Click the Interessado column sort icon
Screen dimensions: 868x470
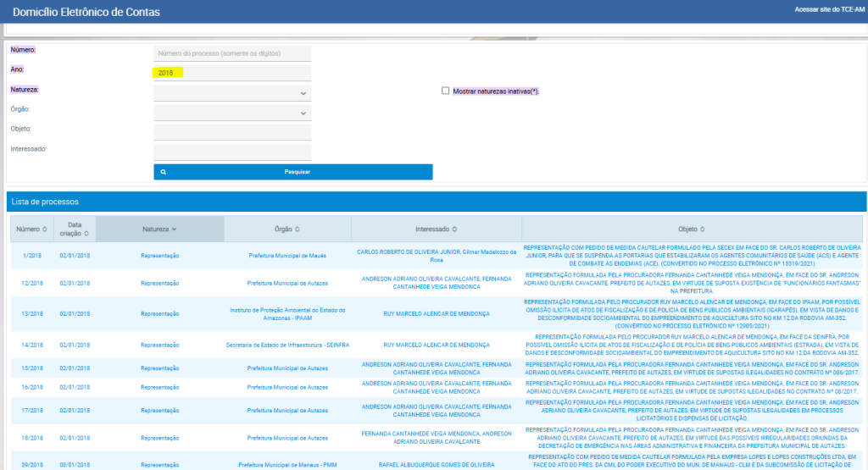pyautogui.click(x=454, y=229)
